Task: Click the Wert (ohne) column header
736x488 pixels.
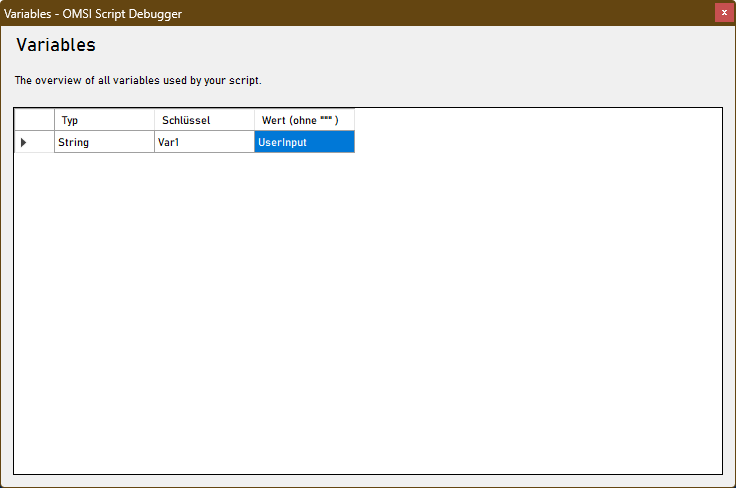Action: click(x=289, y=120)
